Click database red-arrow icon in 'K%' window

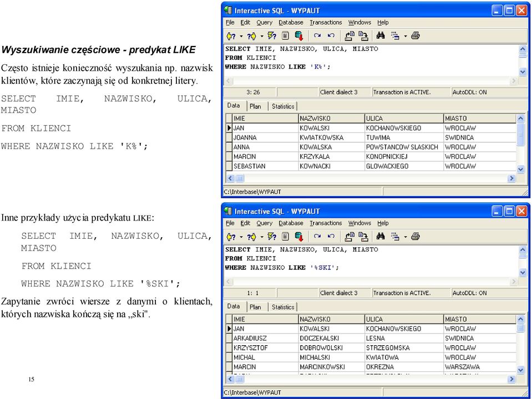tap(299, 35)
